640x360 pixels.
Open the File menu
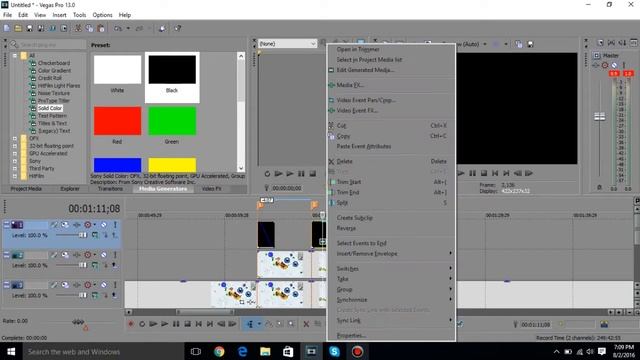7,15
